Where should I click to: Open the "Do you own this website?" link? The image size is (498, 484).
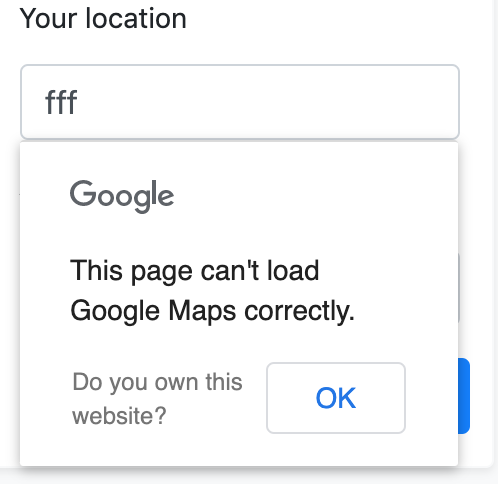coord(157,399)
